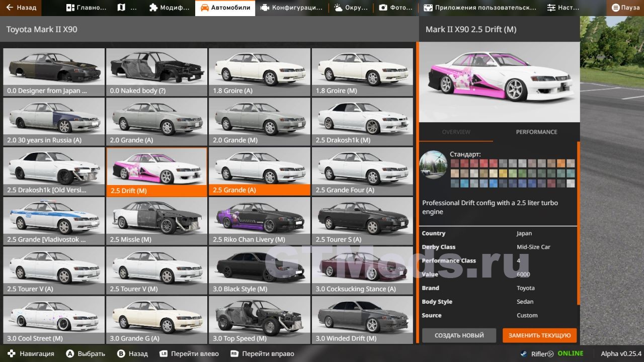This screenshot has width=644, height=362.
Task: Open the Главное main menu tab
Action: pyautogui.click(x=87, y=8)
